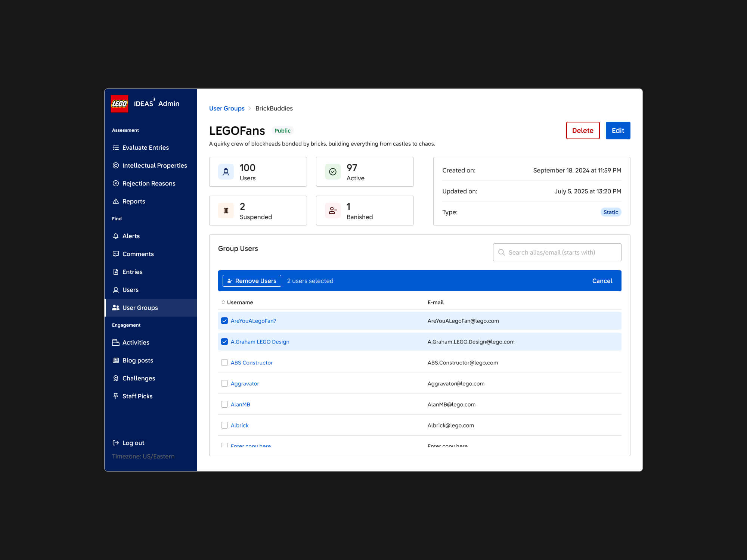Open the Activities page
Image resolution: width=747 pixels, height=560 pixels.
tap(151, 342)
